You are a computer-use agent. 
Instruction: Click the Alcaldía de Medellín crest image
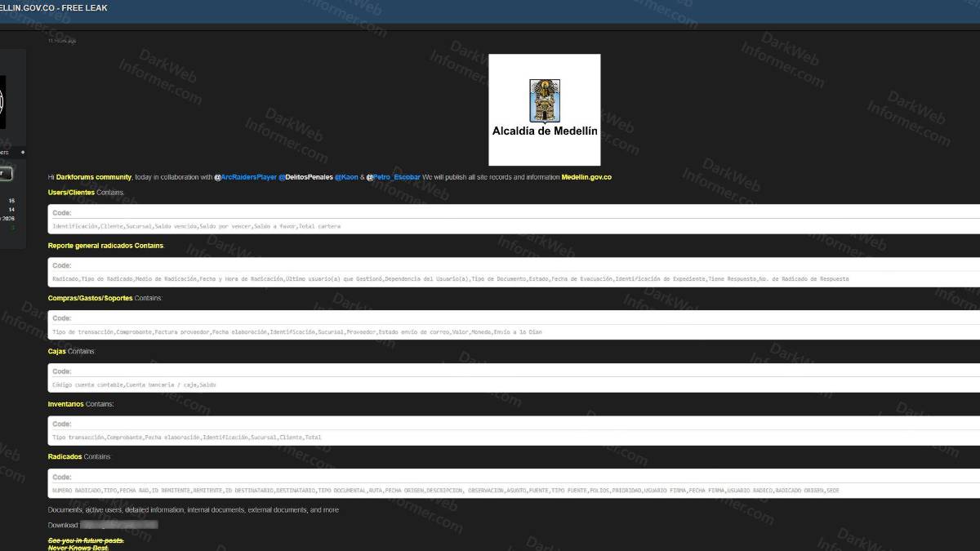[544, 109]
